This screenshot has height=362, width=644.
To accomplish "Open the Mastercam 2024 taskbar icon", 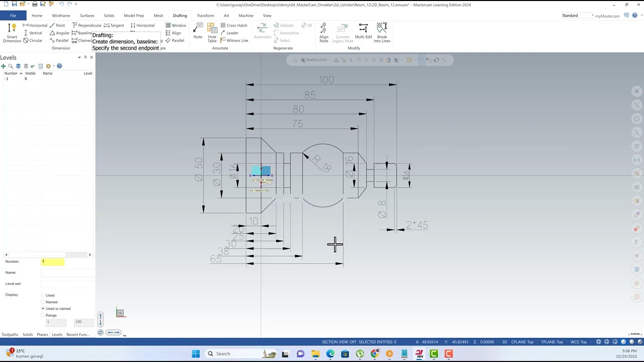I will click(x=419, y=353).
